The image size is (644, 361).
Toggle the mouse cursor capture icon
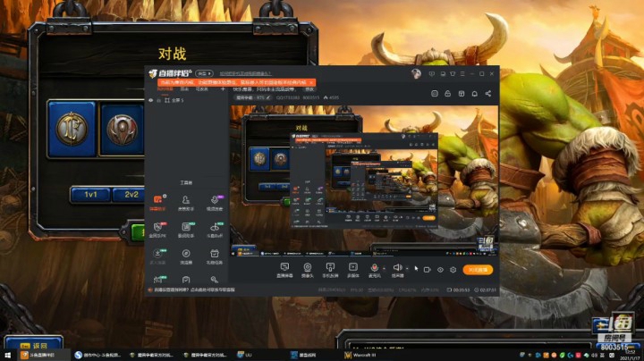pos(416,269)
